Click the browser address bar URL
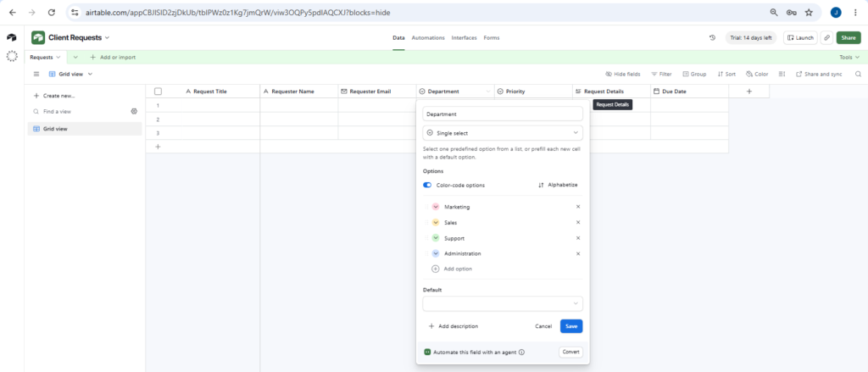Viewport: 868px width, 372px height. point(240,12)
